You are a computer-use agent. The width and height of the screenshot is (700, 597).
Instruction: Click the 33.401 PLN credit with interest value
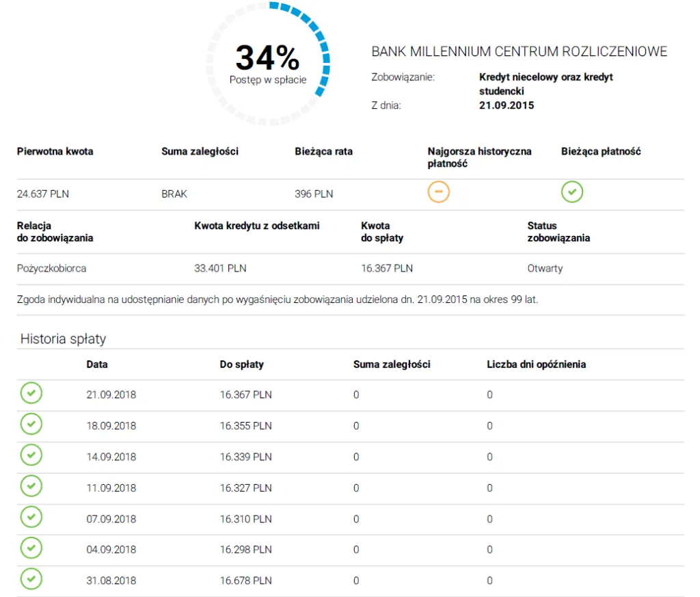click(220, 268)
